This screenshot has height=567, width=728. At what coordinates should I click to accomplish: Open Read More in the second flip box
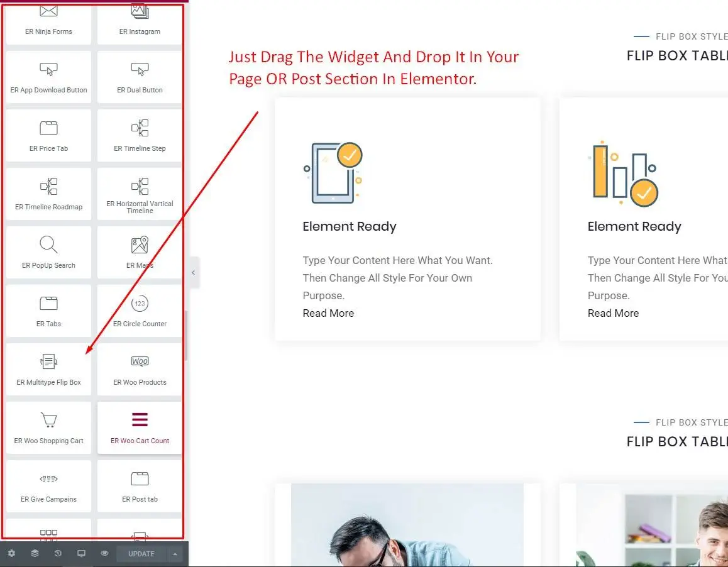[x=614, y=314]
